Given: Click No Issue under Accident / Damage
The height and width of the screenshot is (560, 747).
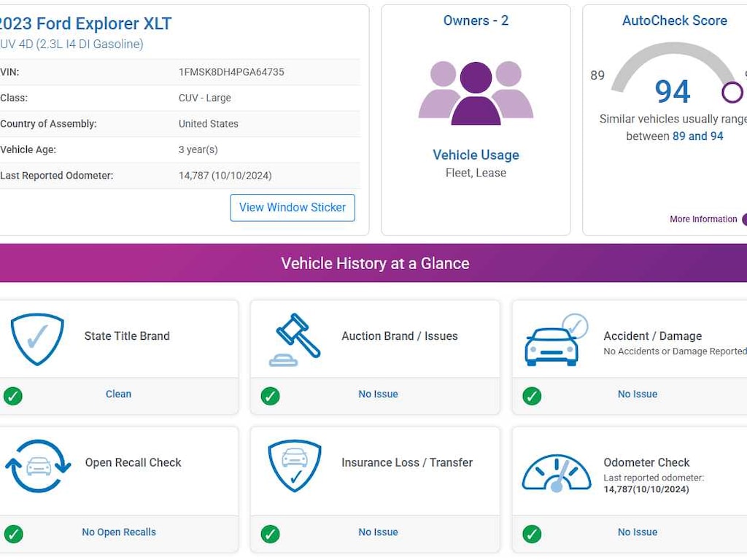Looking at the screenshot, I should click(x=638, y=394).
